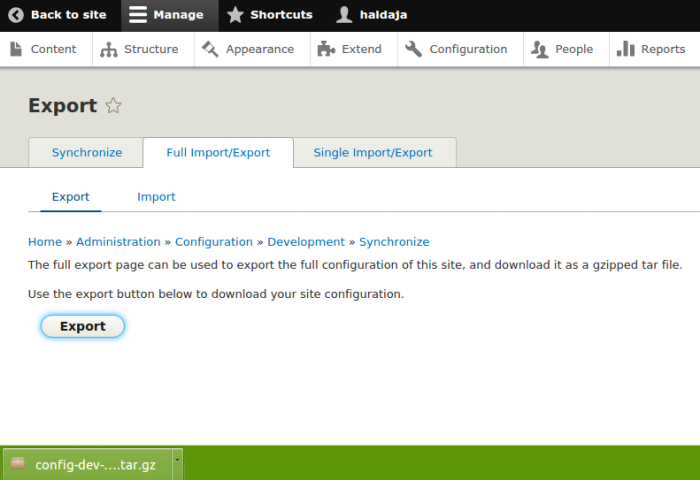Click the Configuration wrench icon

tap(414, 49)
